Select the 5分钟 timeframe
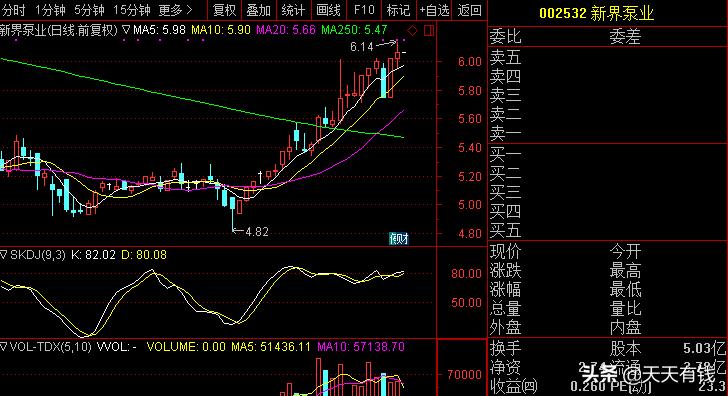 [89, 10]
